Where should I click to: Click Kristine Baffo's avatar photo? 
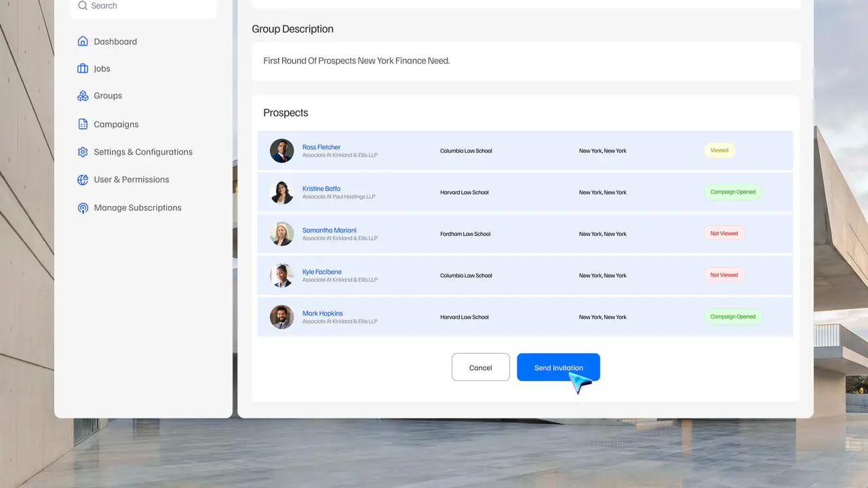pyautogui.click(x=281, y=192)
